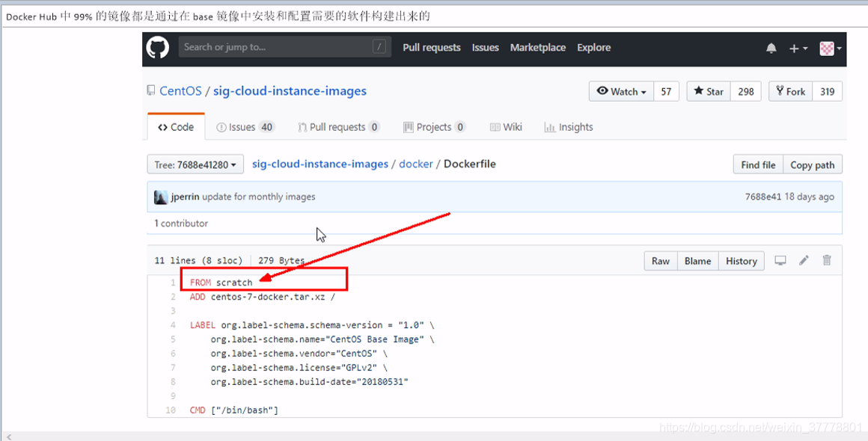Open 'update for monthly images' commit message
Screen dimensions: 868x441
[x=258, y=197]
